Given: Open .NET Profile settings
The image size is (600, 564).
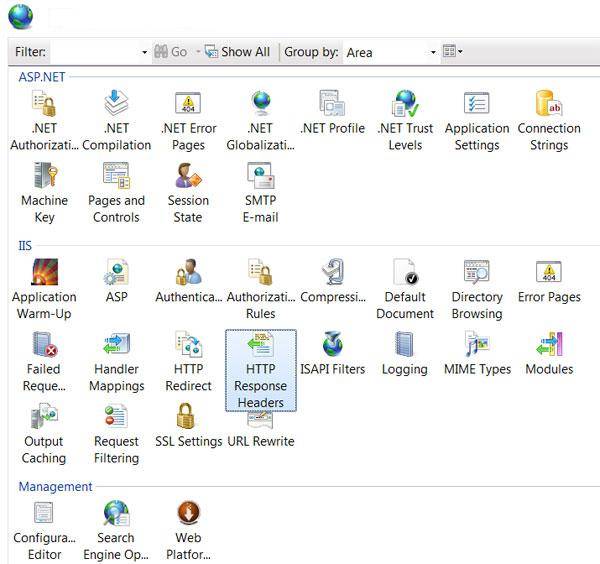Looking at the screenshot, I should 332,113.
